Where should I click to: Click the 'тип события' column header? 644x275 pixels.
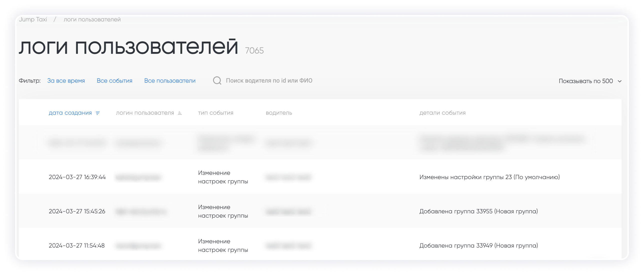[x=215, y=113]
